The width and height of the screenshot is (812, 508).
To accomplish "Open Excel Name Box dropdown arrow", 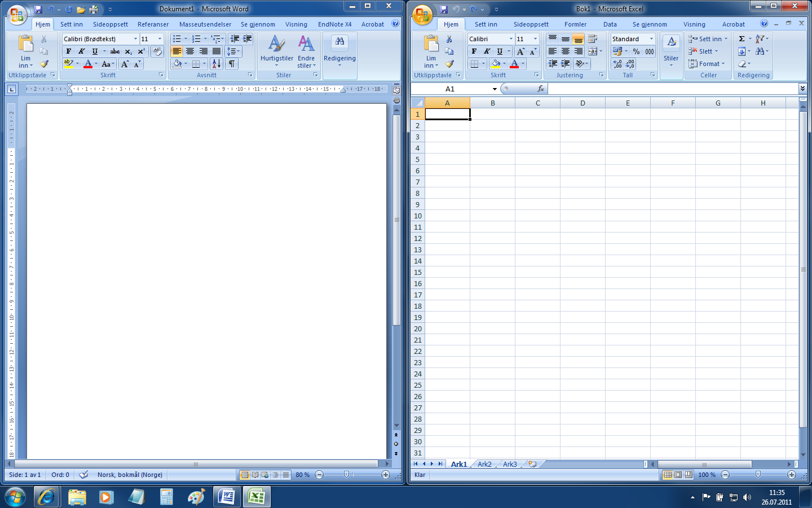I will [495, 89].
